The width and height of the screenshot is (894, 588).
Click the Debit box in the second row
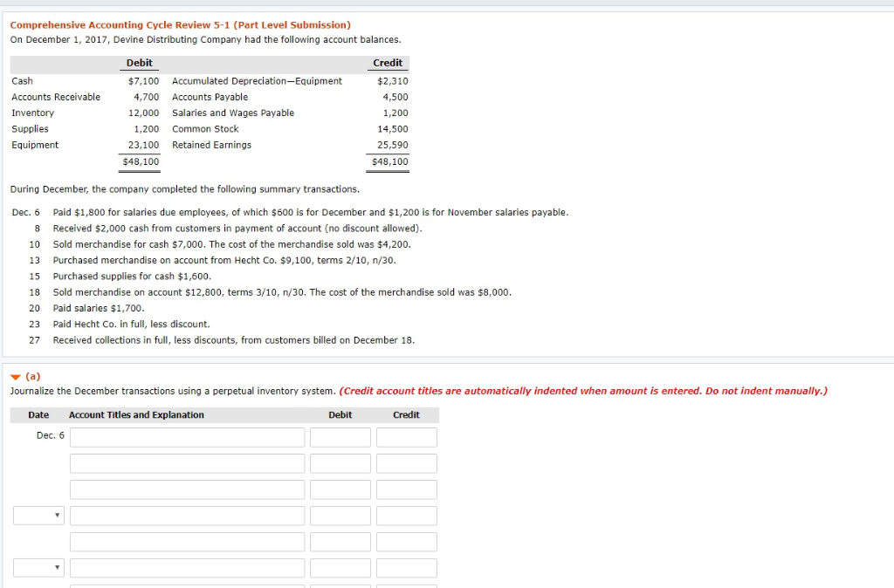tap(340, 462)
